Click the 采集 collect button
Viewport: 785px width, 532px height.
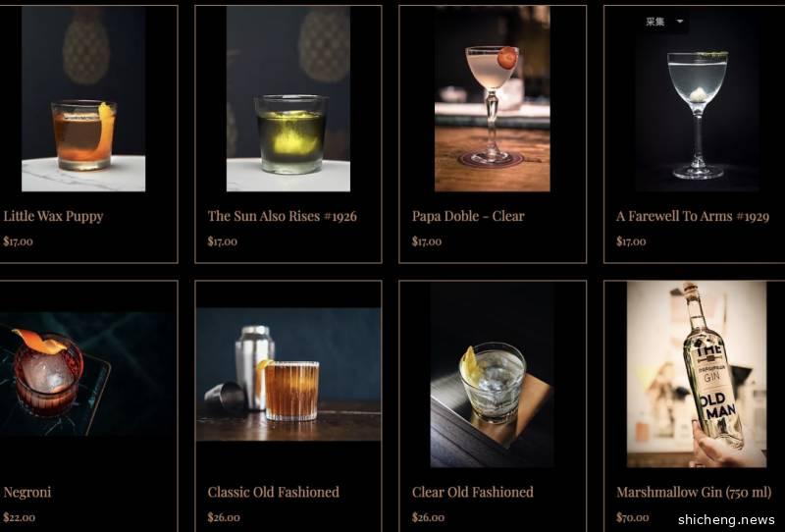coord(655,22)
